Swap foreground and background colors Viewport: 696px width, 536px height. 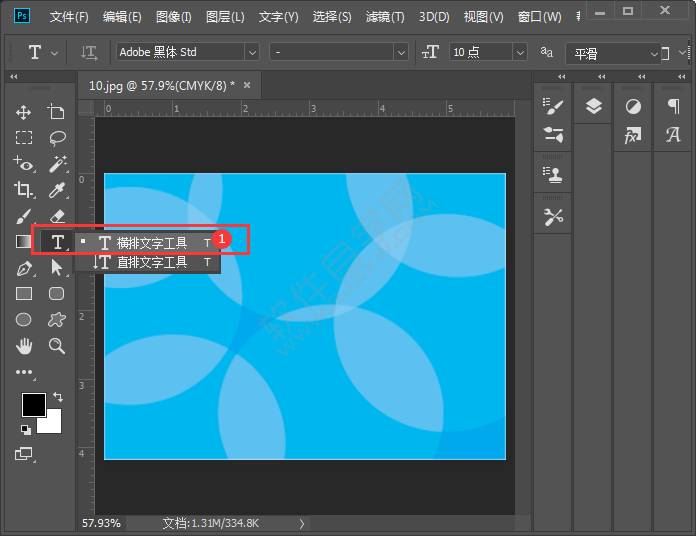[58, 396]
